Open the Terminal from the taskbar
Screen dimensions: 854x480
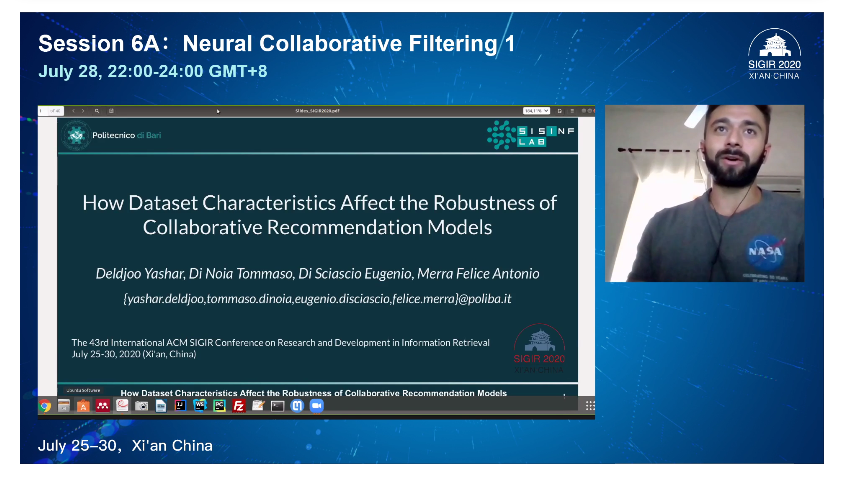point(277,406)
